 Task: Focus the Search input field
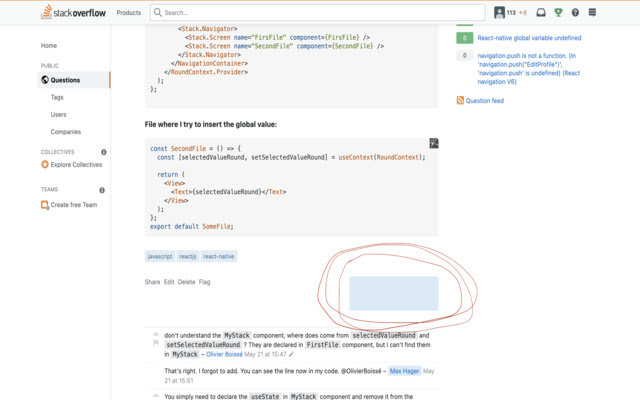tap(318, 13)
